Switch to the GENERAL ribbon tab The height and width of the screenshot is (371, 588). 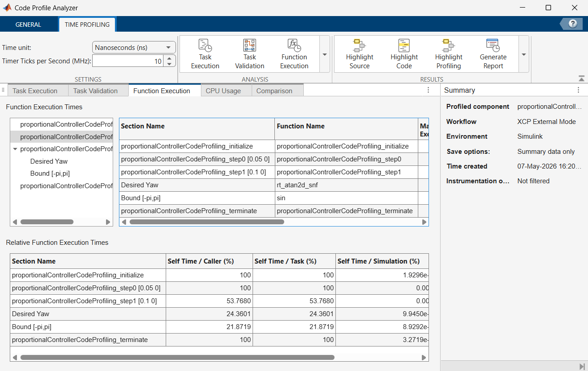(x=28, y=25)
